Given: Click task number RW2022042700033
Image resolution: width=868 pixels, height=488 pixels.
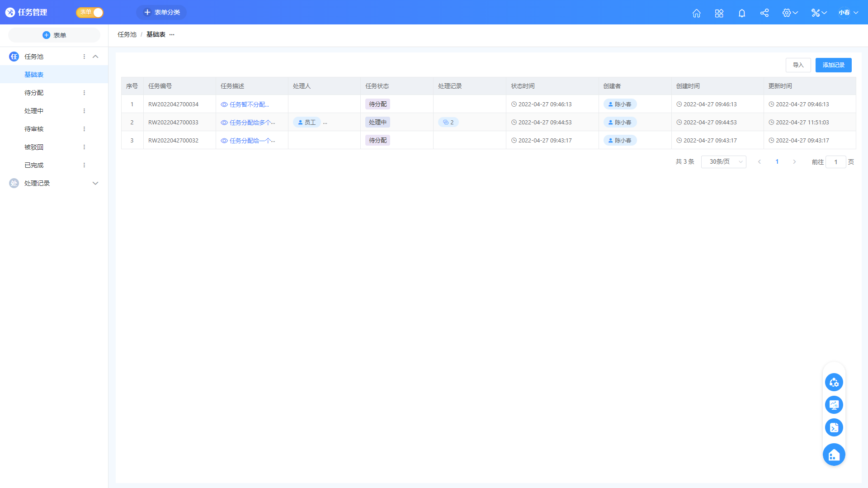Looking at the screenshot, I should pyautogui.click(x=173, y=123).
